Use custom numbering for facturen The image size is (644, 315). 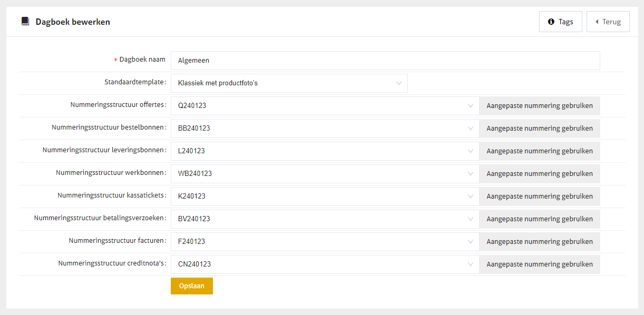pos(539,242)
